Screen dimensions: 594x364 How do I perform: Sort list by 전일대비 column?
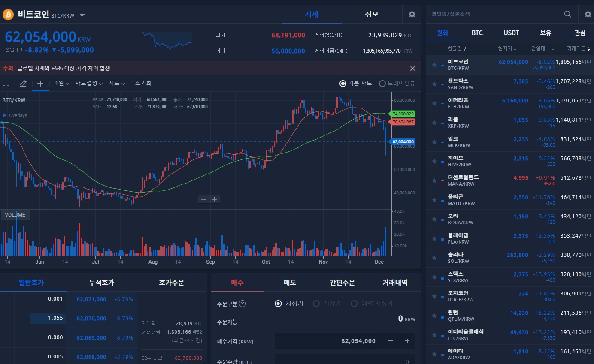543,48
